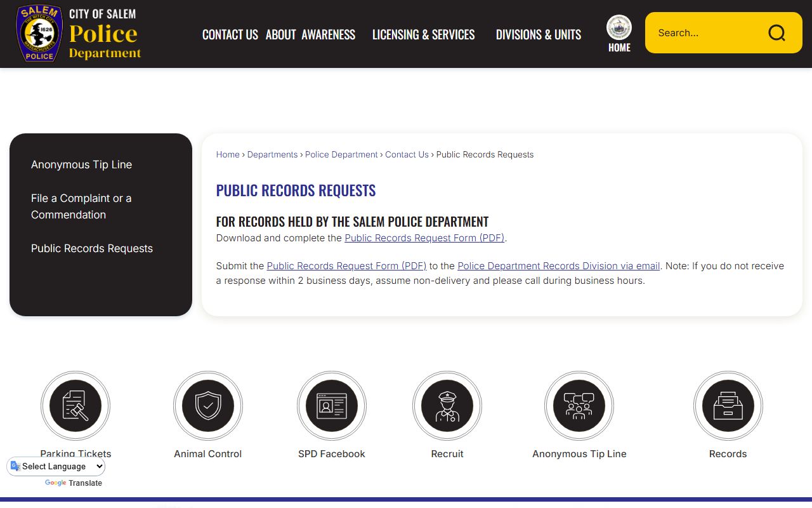Open the Divisions & Units menu
The width and height of the screenshot is (812, 508).
[539, 34]
